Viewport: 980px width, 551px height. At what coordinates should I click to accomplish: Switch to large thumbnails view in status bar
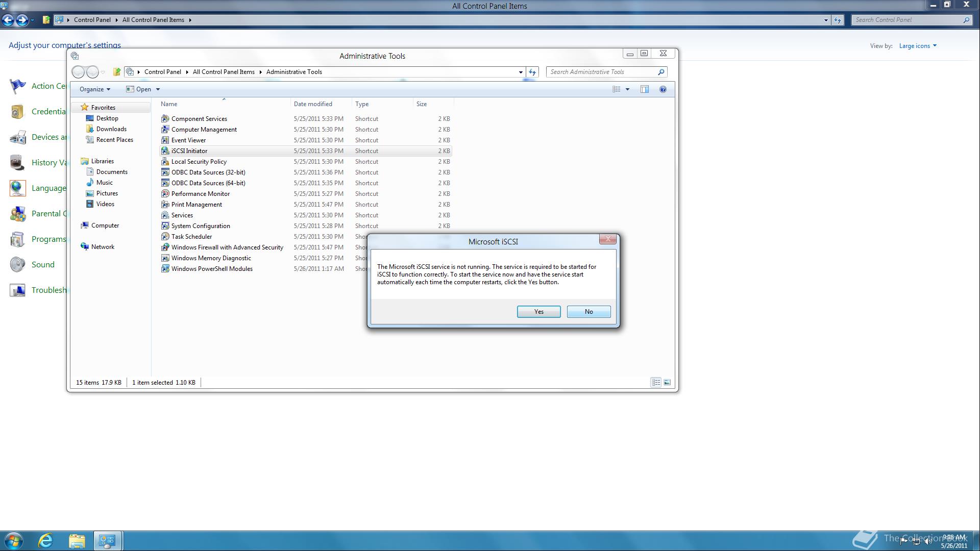pos(667,382)
